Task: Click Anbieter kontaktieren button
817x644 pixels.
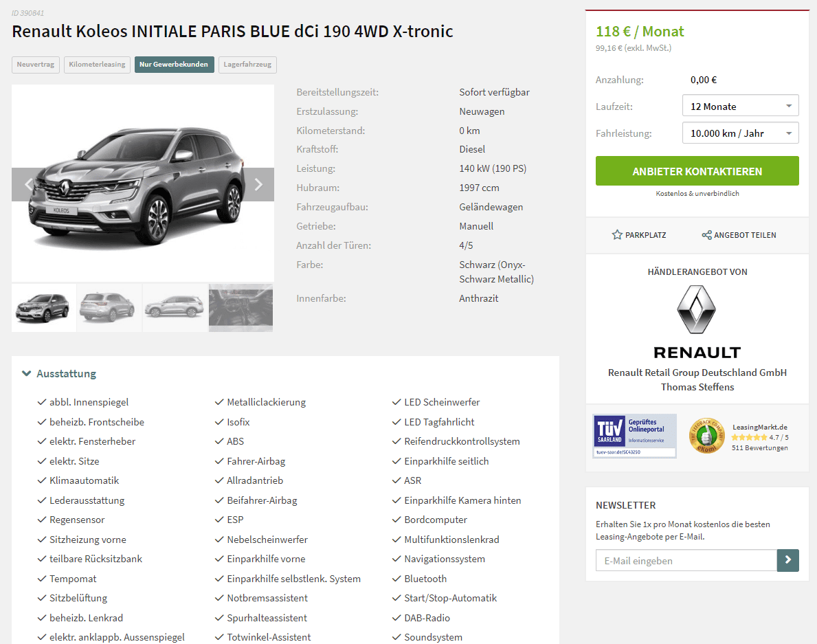Action: tap(697, 171)
